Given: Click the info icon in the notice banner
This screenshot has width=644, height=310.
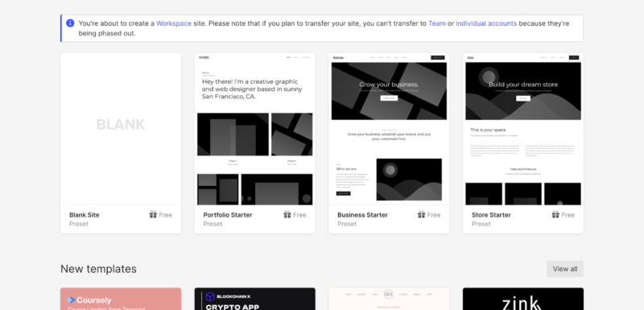Looking at the screenshot, I should pyautogui.click(x=70, y=23).
